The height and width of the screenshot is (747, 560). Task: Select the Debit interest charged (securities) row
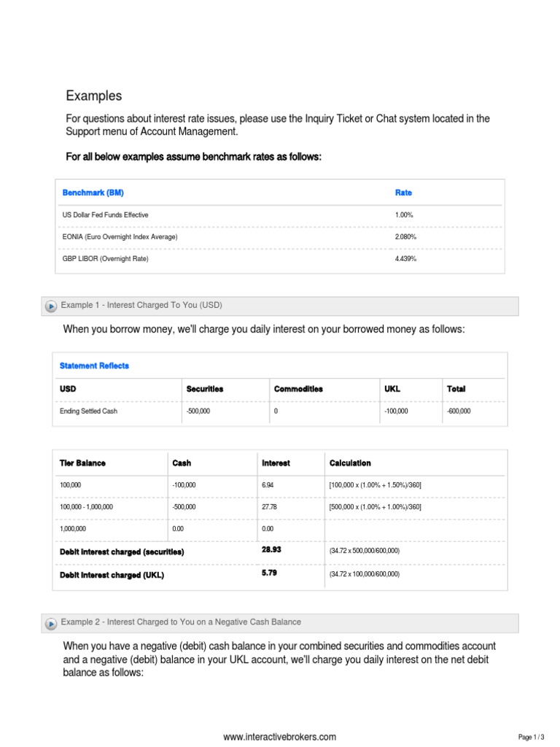(x=122, y=551)
